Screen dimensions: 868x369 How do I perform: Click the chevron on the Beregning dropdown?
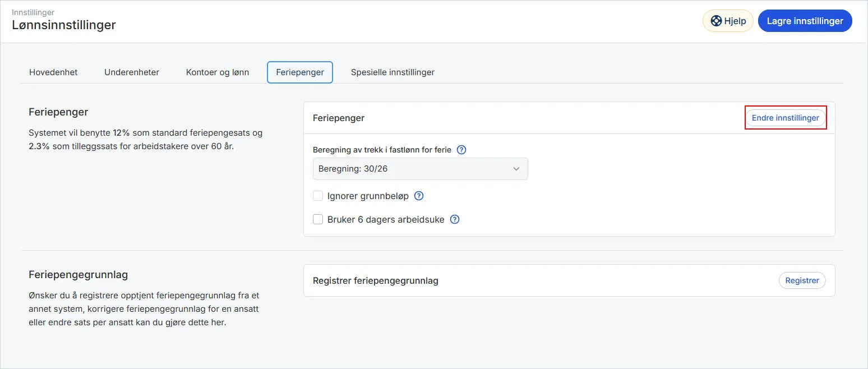[516, 168]
